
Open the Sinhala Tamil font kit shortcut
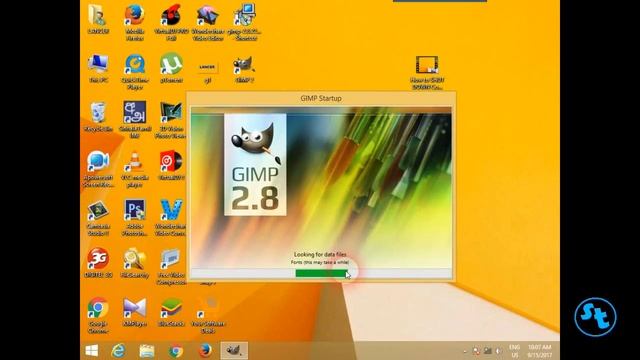click(135, 120)
